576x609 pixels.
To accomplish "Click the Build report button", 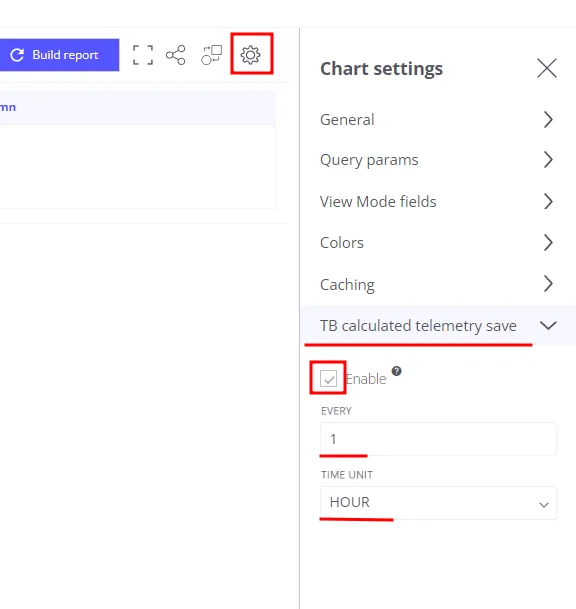I will (x=59, y=55).
